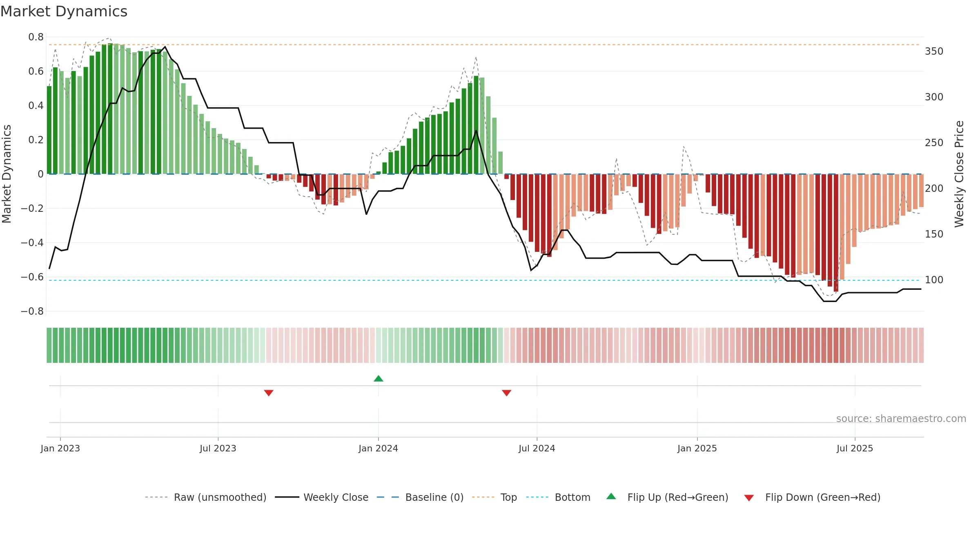
Task: Click the Jul 2025 x-axis label
Action: coord(855,448)
